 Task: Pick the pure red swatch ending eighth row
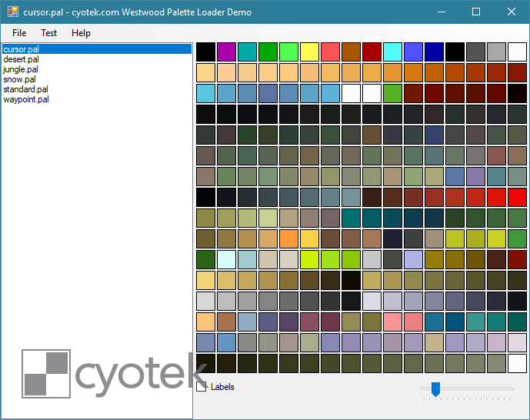pos(517,198)
